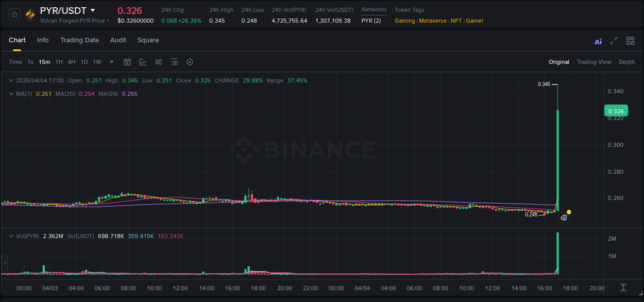The image size is (644, 302).
Task: Switch to Trading View chart mode
Action: (x=594, y=62)
